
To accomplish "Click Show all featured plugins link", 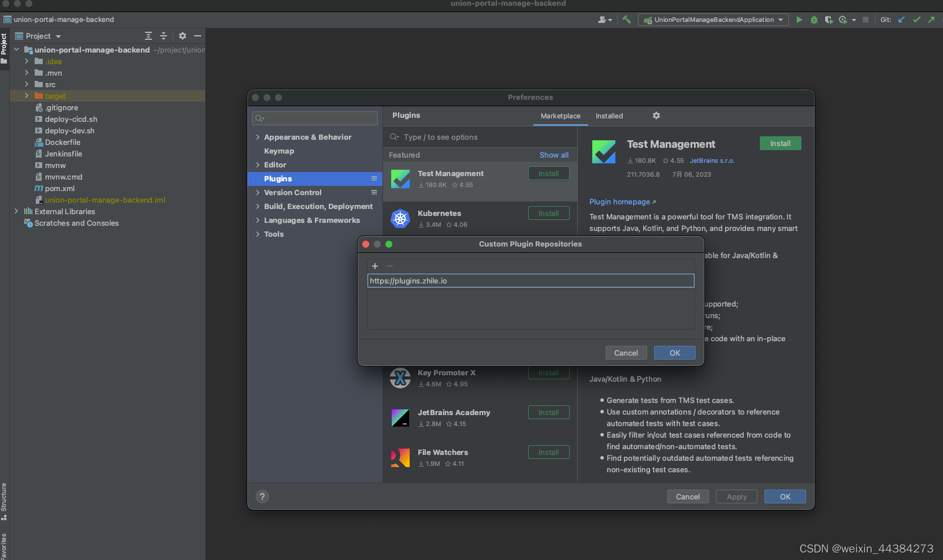I will tap(554, 155).
